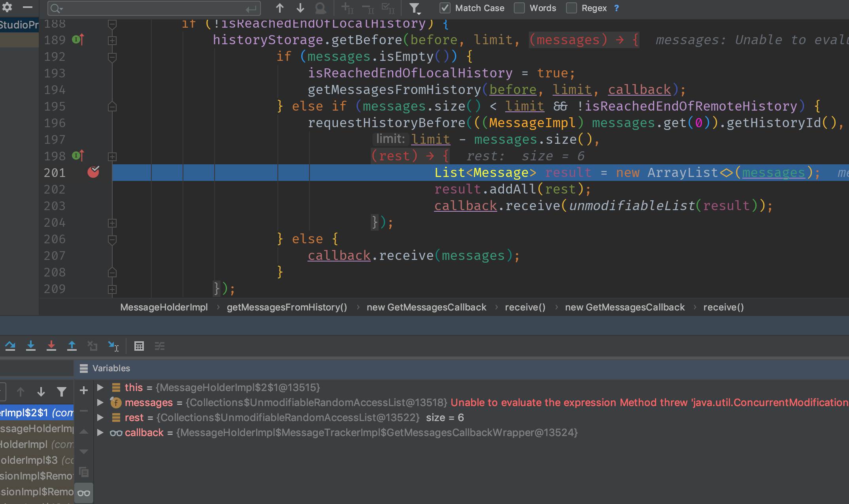This screenshot has width=849, height=504.
Task: Expand the callback variable entry
Action: (x=100, y=432)
